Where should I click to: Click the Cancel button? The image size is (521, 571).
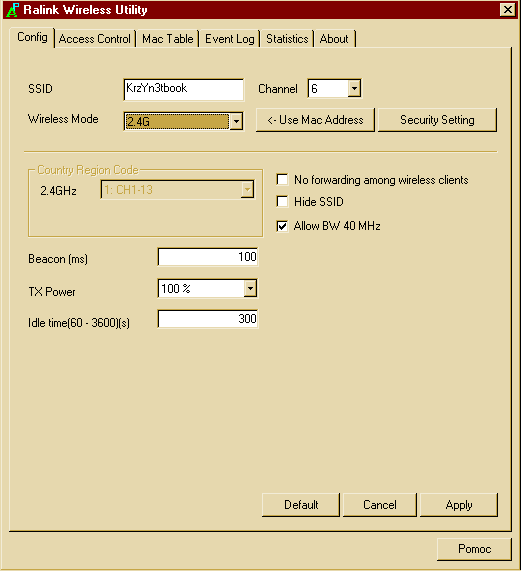pos(380,505)
